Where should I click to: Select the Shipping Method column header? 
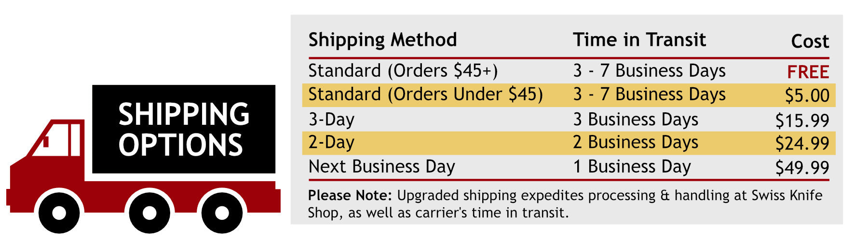382,40
